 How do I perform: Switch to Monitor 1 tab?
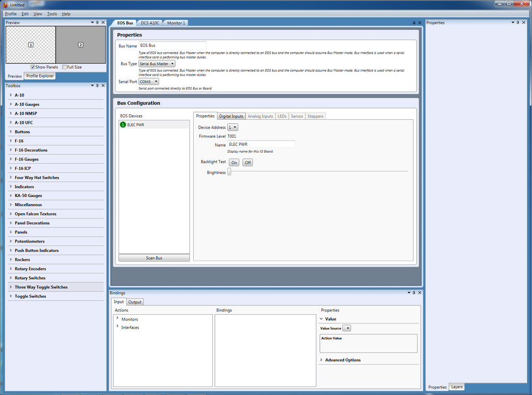pyautogui.click(x=176, y=23)
